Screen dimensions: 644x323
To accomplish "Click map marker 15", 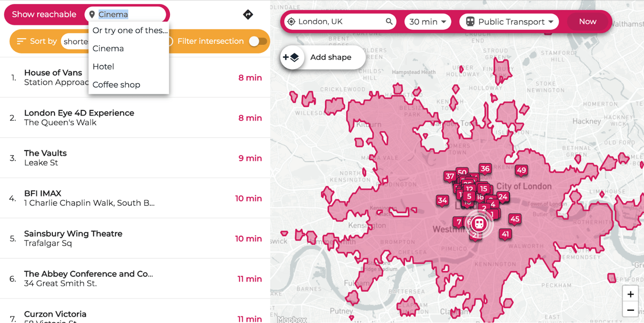I will coord(483,189).
